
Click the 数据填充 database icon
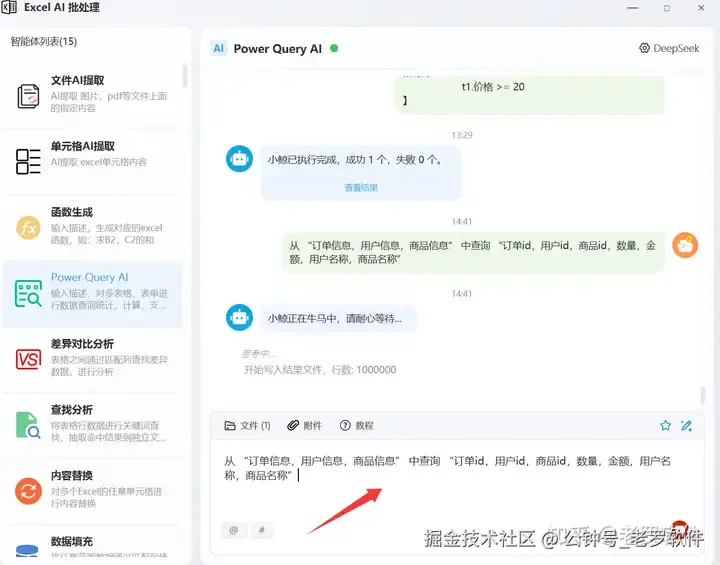tap(27, 550)
